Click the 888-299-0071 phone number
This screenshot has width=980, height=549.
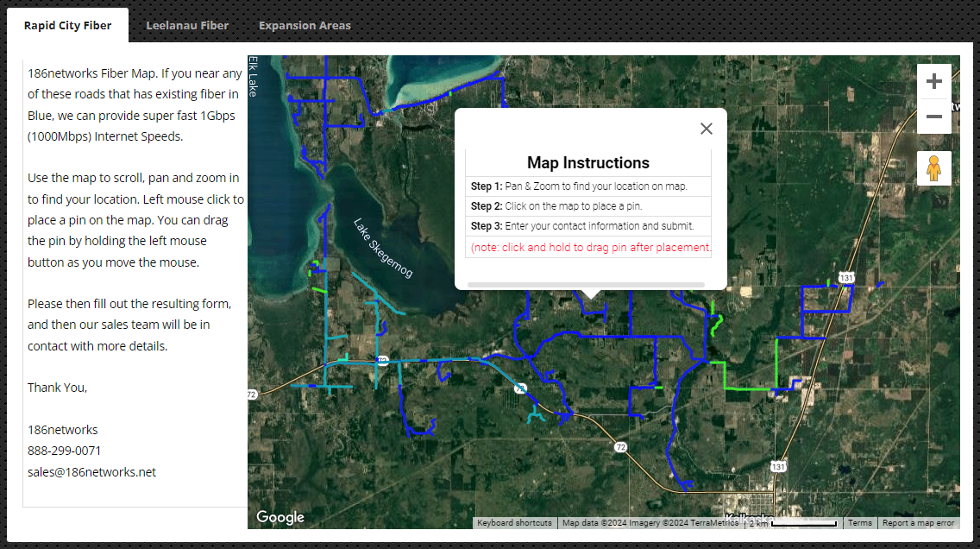tap(65, 451)
